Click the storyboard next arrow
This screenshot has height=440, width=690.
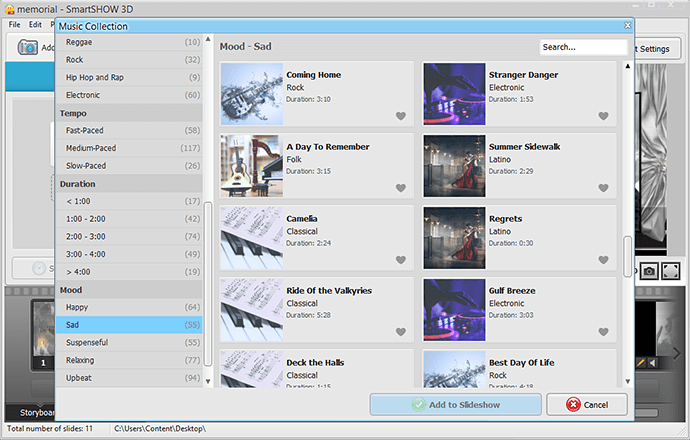pos(676,352)
